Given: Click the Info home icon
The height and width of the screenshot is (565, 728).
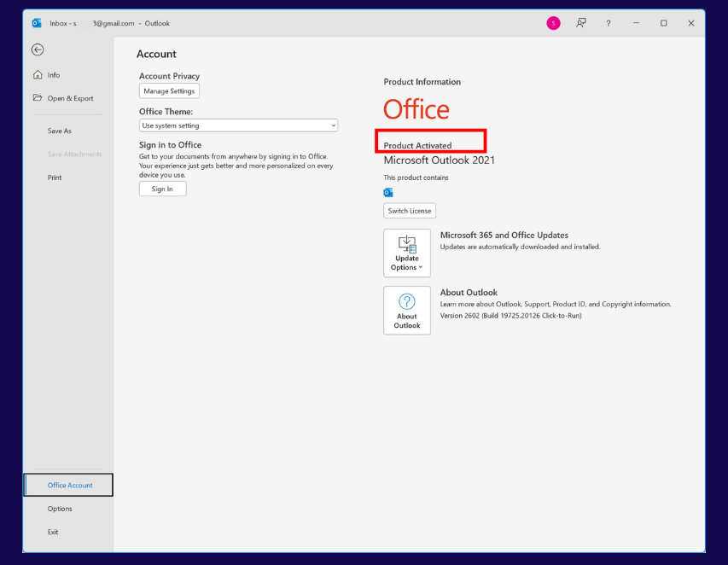Looking at the screenshot, I should 38,75.
